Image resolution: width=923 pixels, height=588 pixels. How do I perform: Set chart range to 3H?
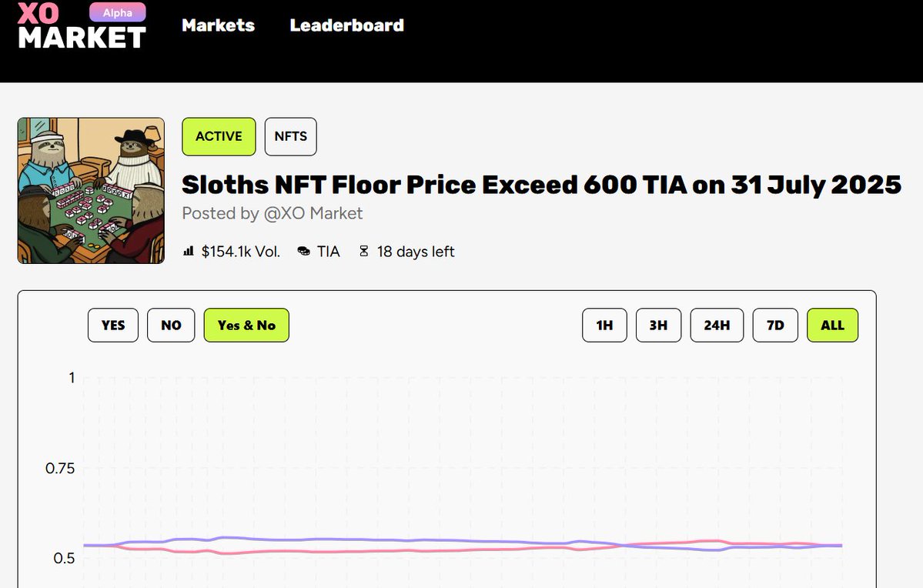pos(659,325)
